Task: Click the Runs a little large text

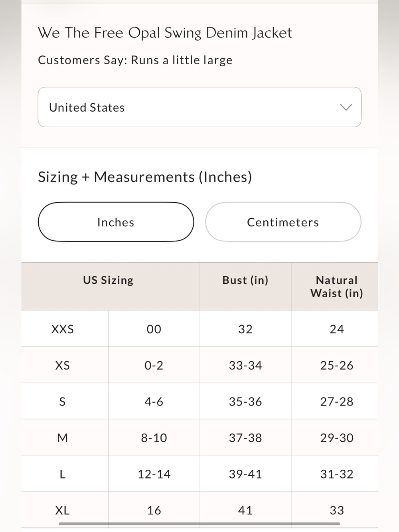Action: (x=182, y=60)
